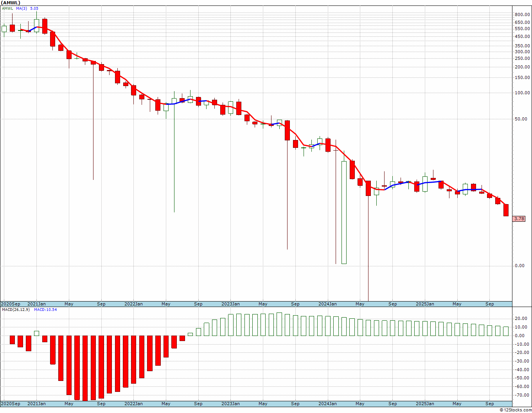
Task: Select the 250.00 price axis label
Action: pos(523,58)
